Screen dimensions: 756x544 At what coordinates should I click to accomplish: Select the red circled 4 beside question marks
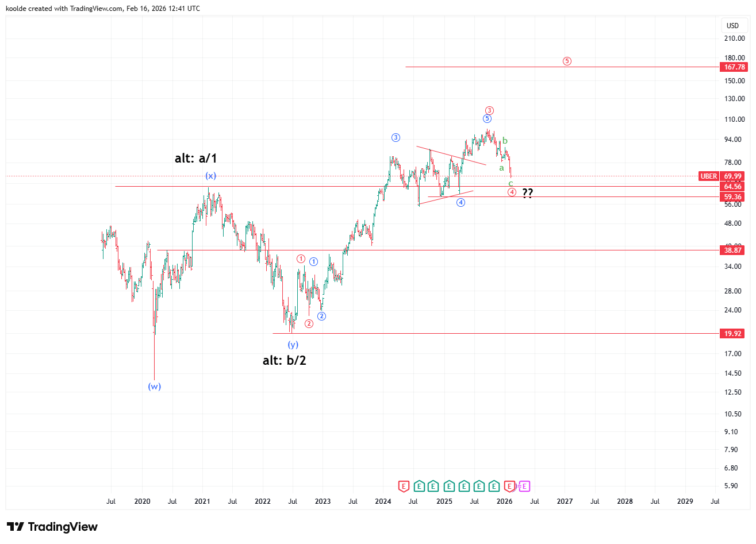512,192
